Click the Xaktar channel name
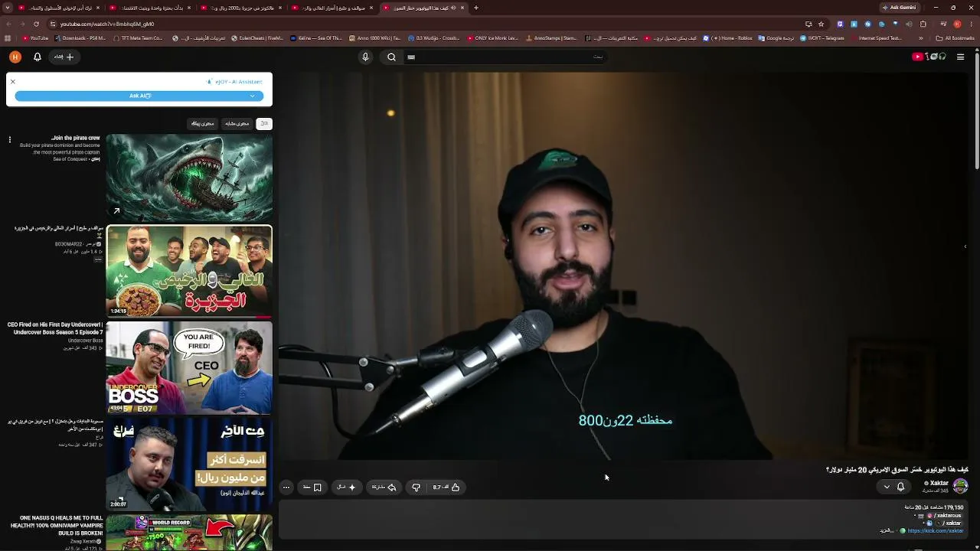Image resolution: width=980 pixels, height=551 pixels. 939,483
